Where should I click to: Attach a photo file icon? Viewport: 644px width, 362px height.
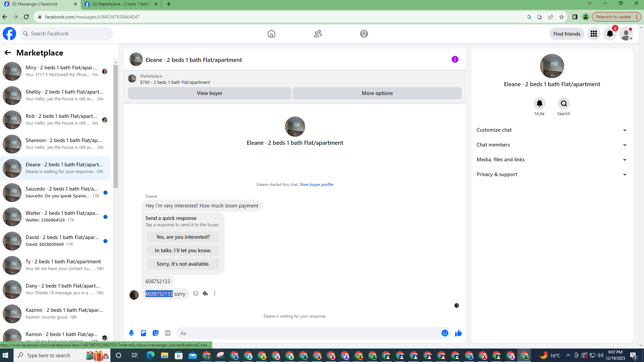(143, 333)
